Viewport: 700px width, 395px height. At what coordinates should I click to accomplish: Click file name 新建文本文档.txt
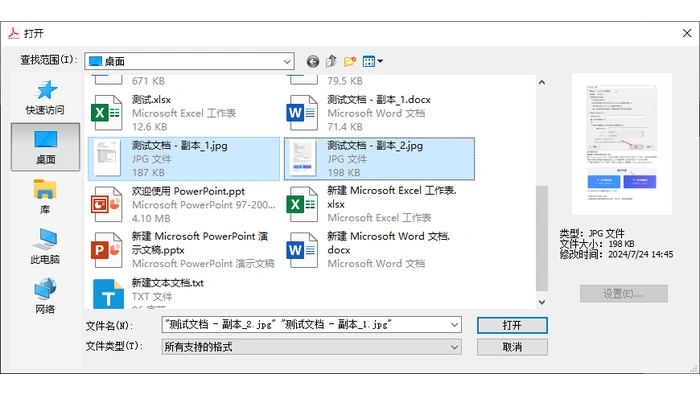click(x=167, y=283)
